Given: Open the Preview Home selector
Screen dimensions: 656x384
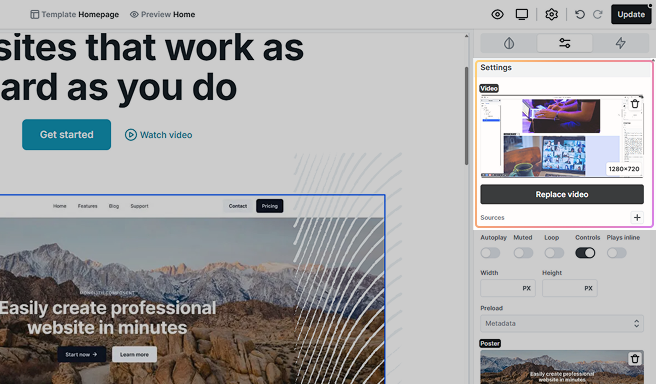Looking at the screenshot, I should click(162, 15).
